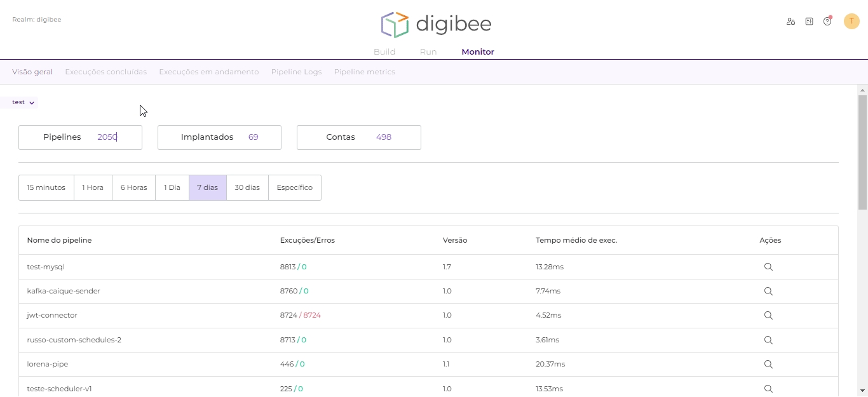This screenshot has width=868, height=397.
Task: Open the settings sliders icon
Action: 809,22
